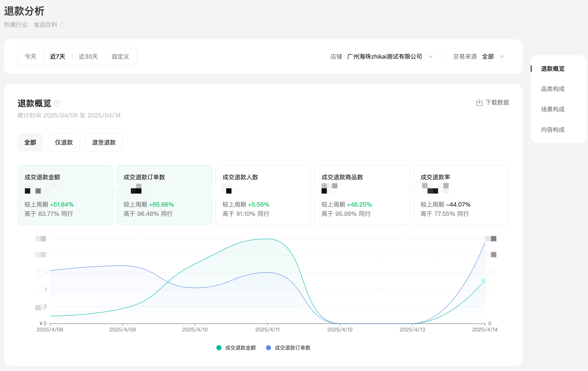588x371 pixels.
Task: Click help icon next to 食品饮料 industry
Action: pyautogui.click(x=62, y=25)
